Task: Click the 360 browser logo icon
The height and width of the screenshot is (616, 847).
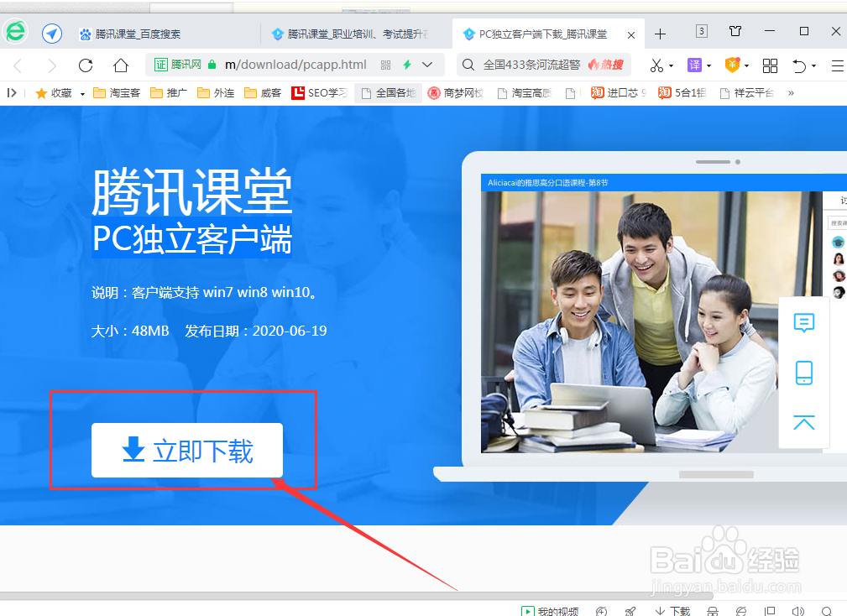Action: 16,31
